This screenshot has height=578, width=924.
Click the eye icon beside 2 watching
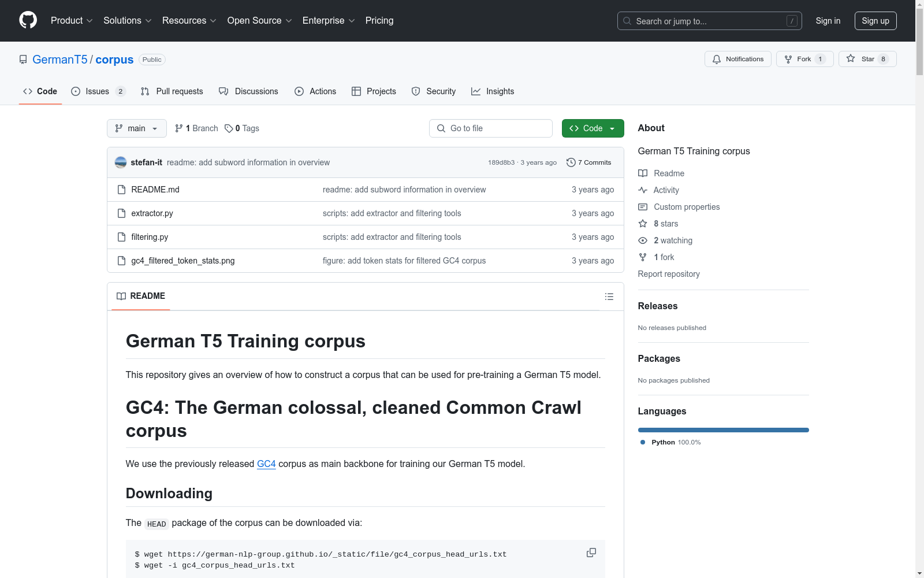[643, 240]
